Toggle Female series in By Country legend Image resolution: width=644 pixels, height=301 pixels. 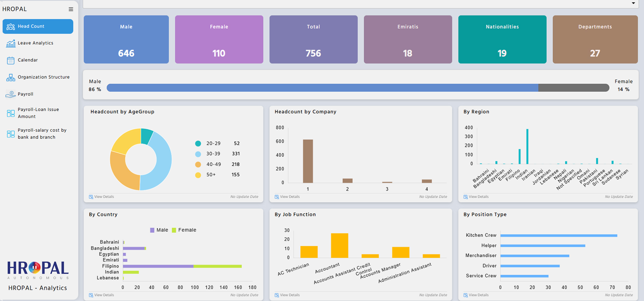(184, 230)
